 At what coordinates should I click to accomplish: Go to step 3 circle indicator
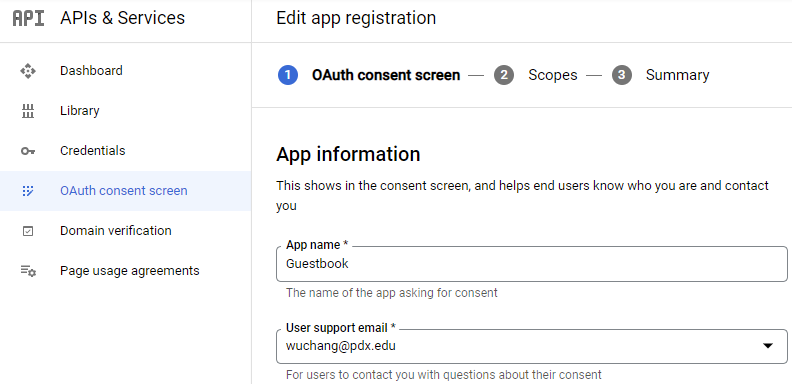[x=622, y=75]
